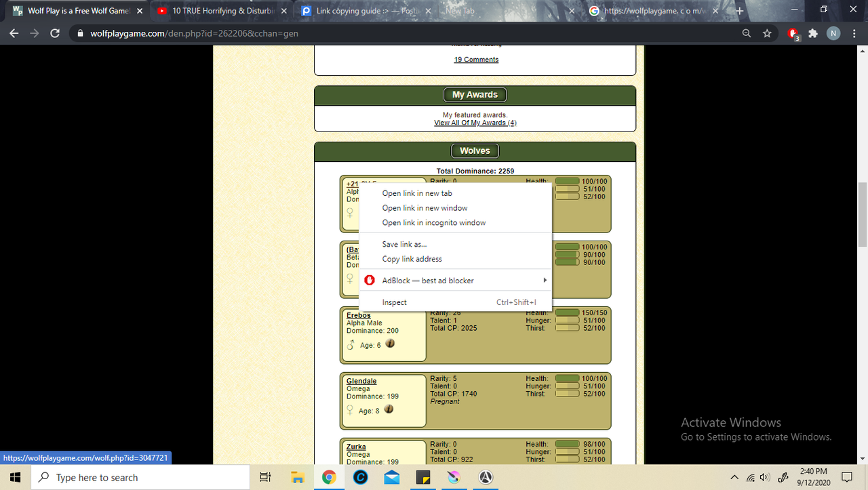Open the Chrome three-dot menu
This screenshot has width=868, height=490.
tap(854, 33)
